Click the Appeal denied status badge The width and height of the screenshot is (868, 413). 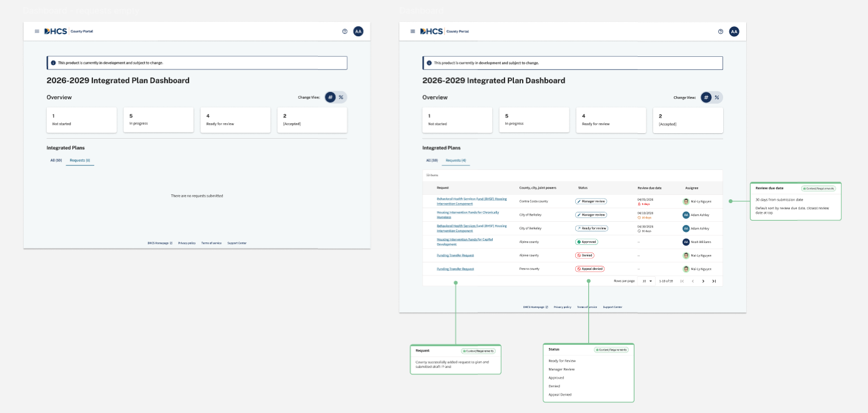[590, 269]
